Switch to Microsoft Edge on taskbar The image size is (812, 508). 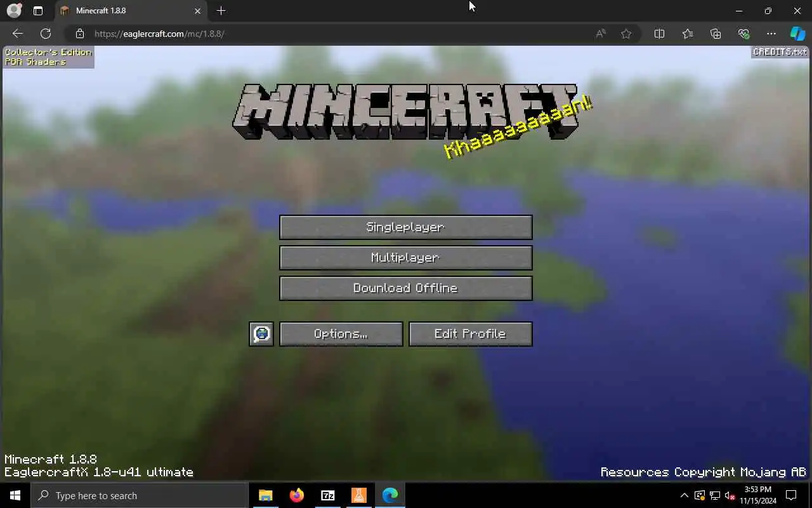tap(390, 495)
